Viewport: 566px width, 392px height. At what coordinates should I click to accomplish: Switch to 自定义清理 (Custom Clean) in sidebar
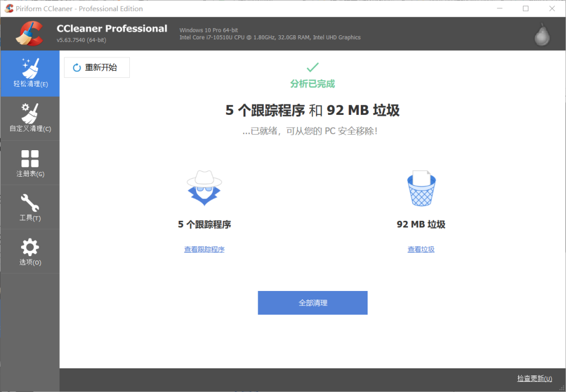point(30,118)
